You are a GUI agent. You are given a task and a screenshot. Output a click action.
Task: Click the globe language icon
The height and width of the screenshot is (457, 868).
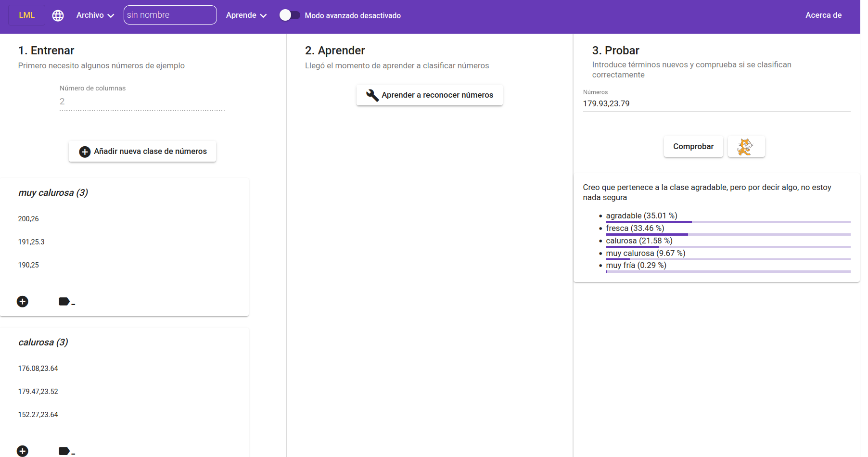(58, 15)
